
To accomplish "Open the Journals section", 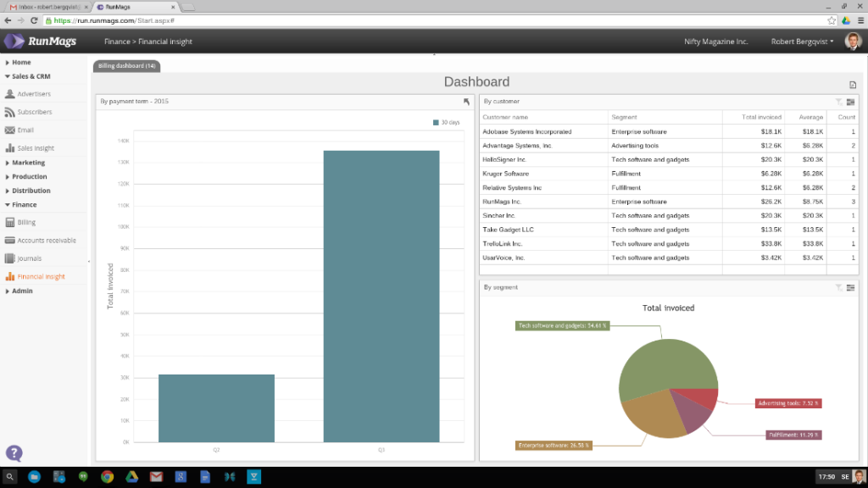I will click(30, 258).
